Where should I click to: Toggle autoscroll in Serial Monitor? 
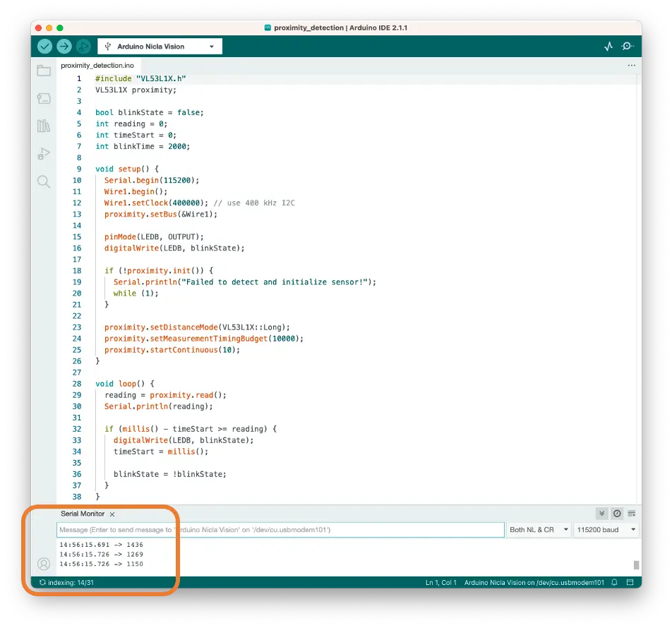point(601,514)
